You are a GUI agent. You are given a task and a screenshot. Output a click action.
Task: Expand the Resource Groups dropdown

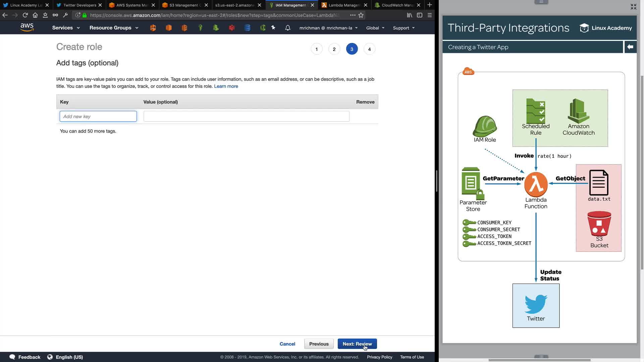[114, 28]
